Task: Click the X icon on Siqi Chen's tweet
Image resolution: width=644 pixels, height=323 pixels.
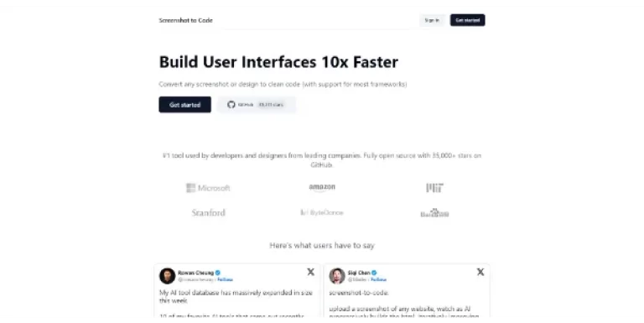Action: [480, 272]
